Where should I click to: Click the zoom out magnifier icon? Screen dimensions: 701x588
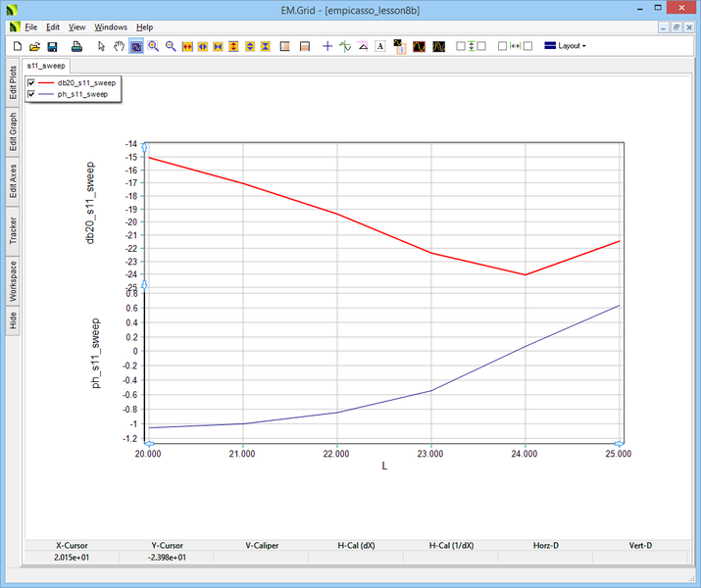(171, 46)
